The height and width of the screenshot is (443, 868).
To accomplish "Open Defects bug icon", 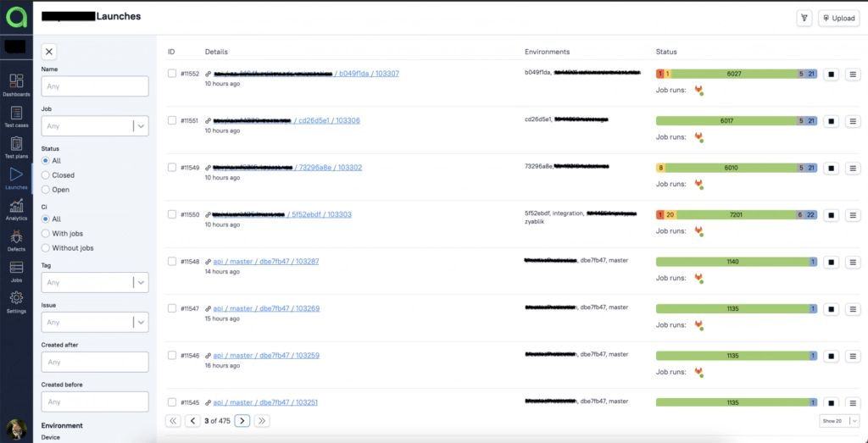I will pos(16,240).
